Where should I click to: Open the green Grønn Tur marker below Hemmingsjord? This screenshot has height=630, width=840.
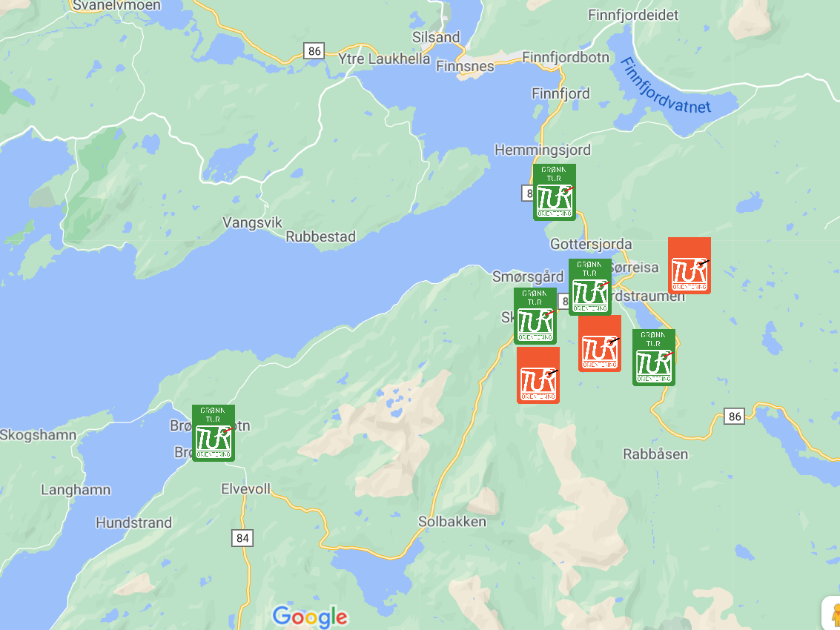pyautogui.click(x=555, y=192)
